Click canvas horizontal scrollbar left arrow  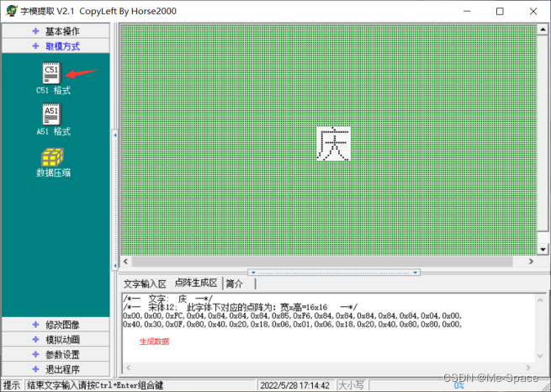click(x=126, y=261)
